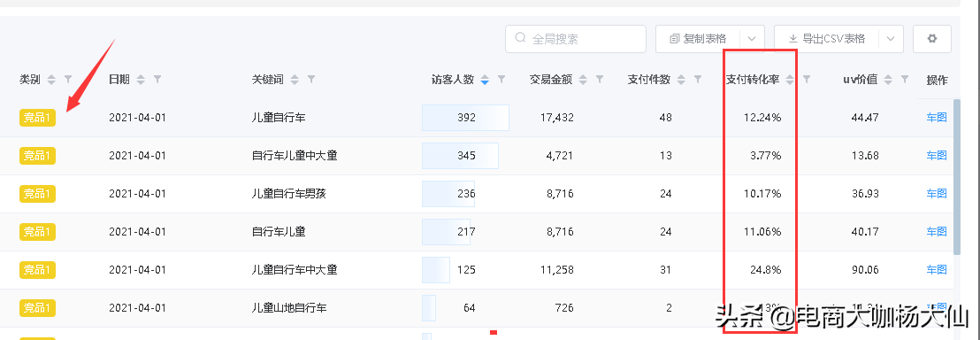Open the settings gear button
The width and height of the screenshot is (980, 340).
[x=932, y=39]
